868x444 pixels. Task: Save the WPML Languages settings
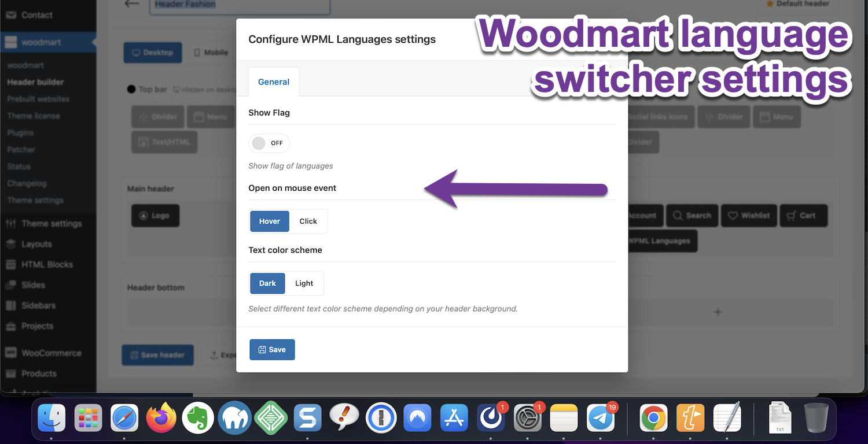pyautogui.click(x=272, y=350)
